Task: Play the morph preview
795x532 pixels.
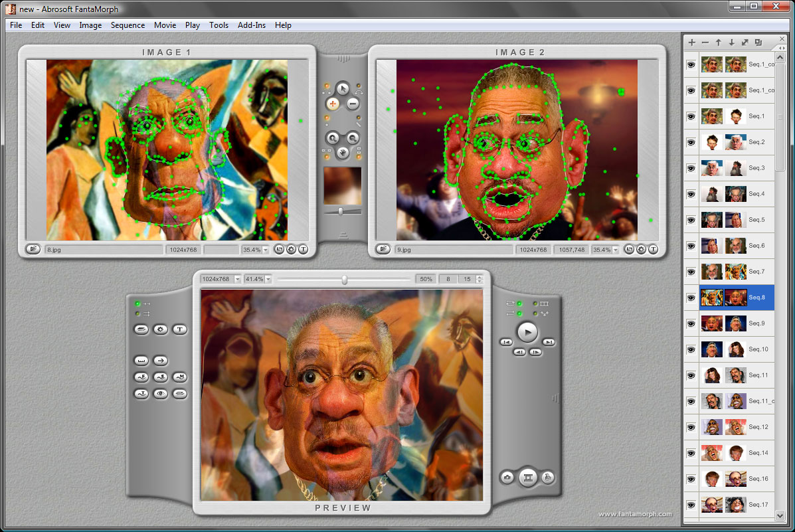Action: coord(527,333)
